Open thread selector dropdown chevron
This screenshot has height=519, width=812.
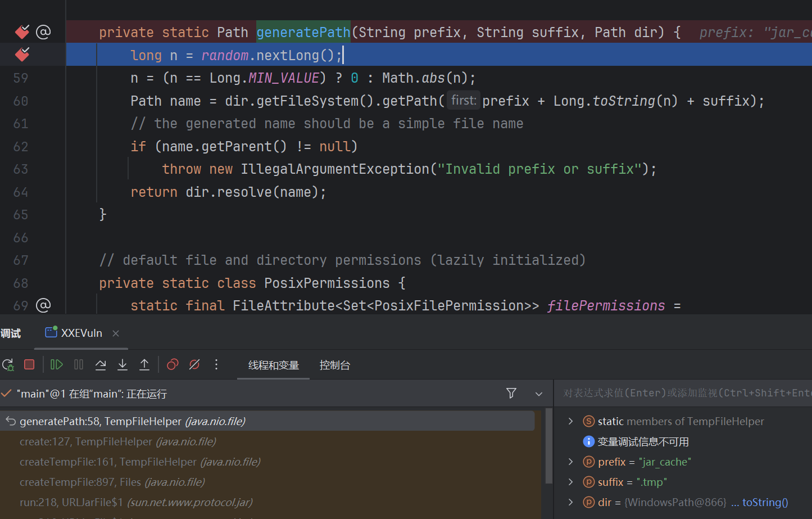(539, 394)
